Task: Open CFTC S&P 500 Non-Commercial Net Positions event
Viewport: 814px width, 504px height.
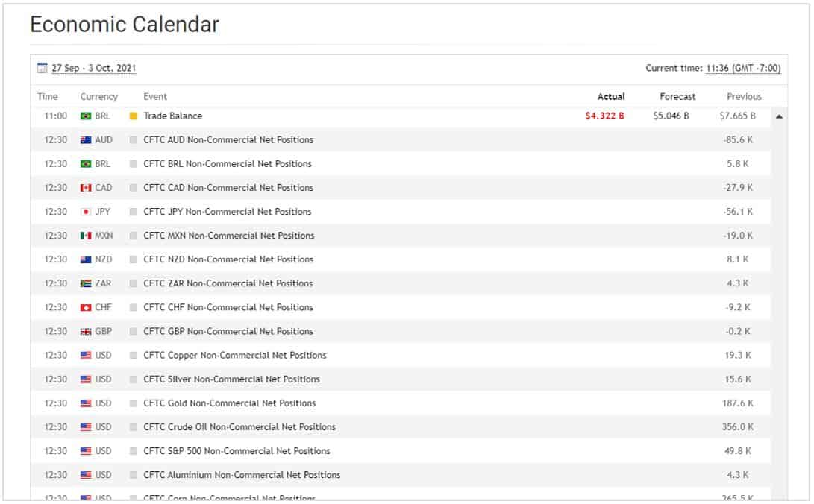Action: click(x=237, y=451)
